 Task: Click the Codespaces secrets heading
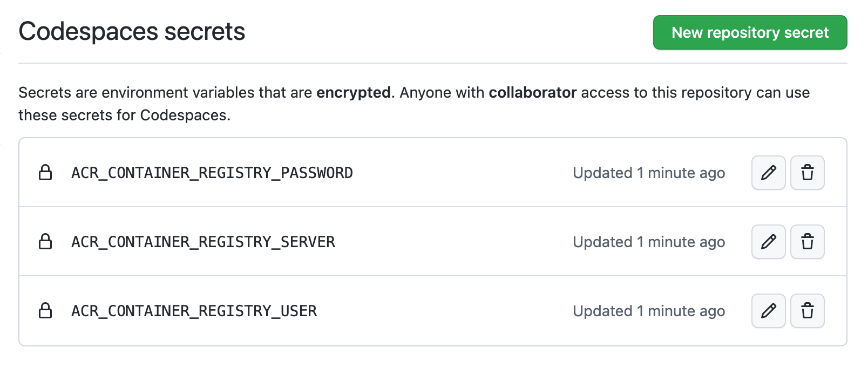(x=132, y=31)
